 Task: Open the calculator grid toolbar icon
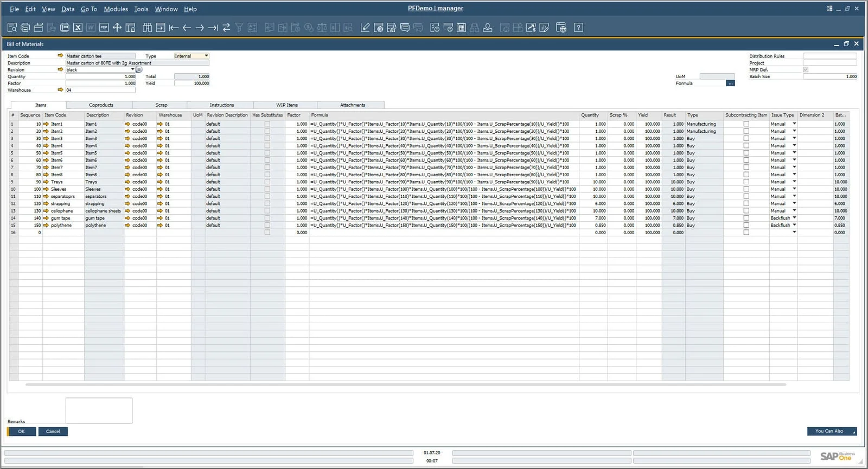coord(461,28)
